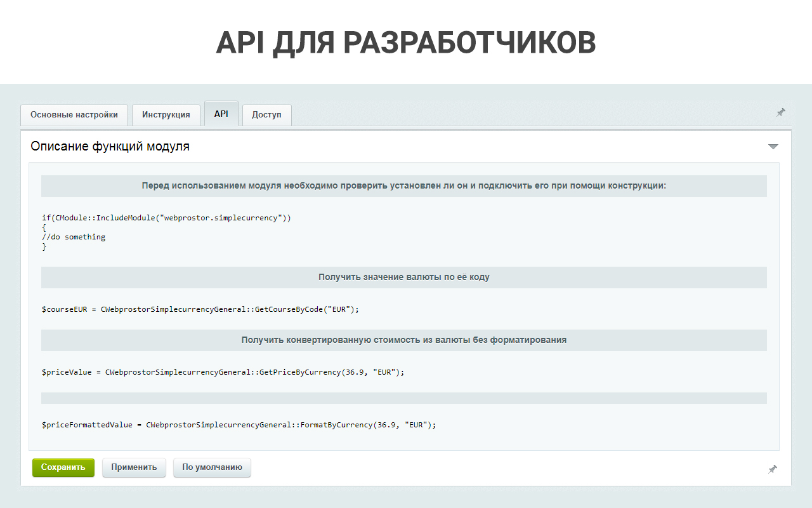
Task: Select the 'API' tab
Action: coord(221,114)
